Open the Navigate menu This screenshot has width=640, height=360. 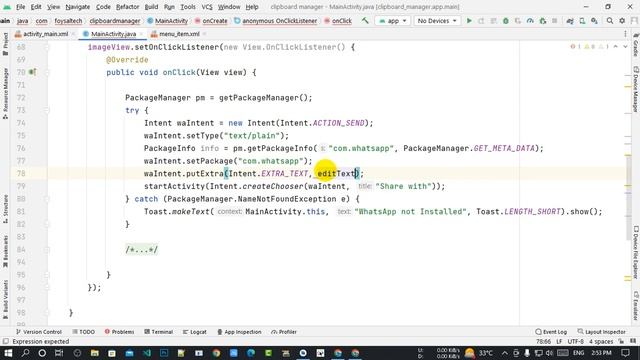[x=78, y=7]
